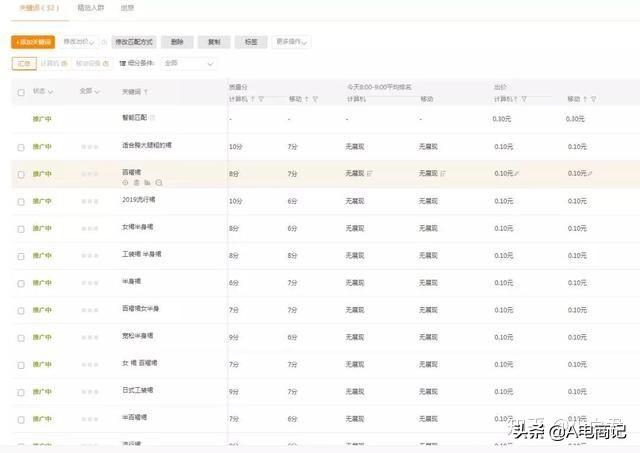
Task: Check the 工装裙 半身裙 row checkbox
Action: [x=21, y=256]
